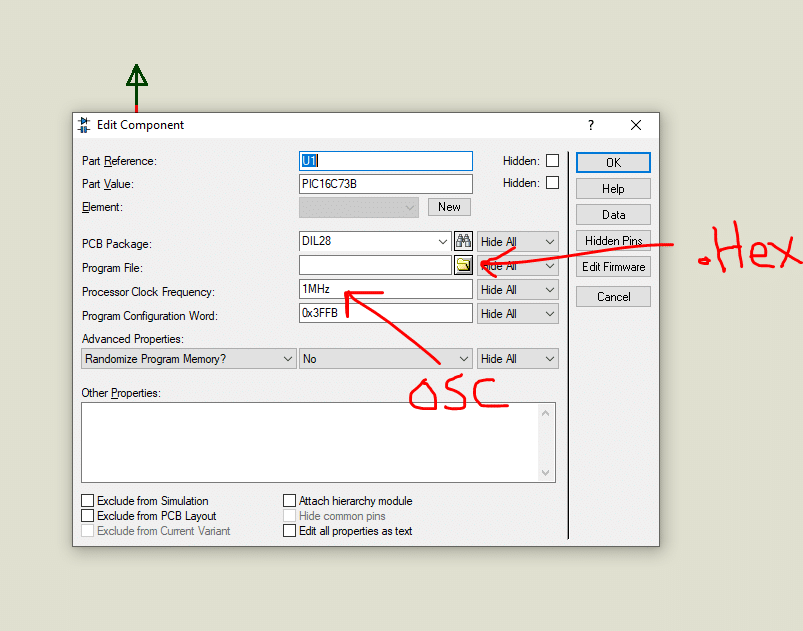Click Other Properties scrollbar down arrow

(545, 473)
